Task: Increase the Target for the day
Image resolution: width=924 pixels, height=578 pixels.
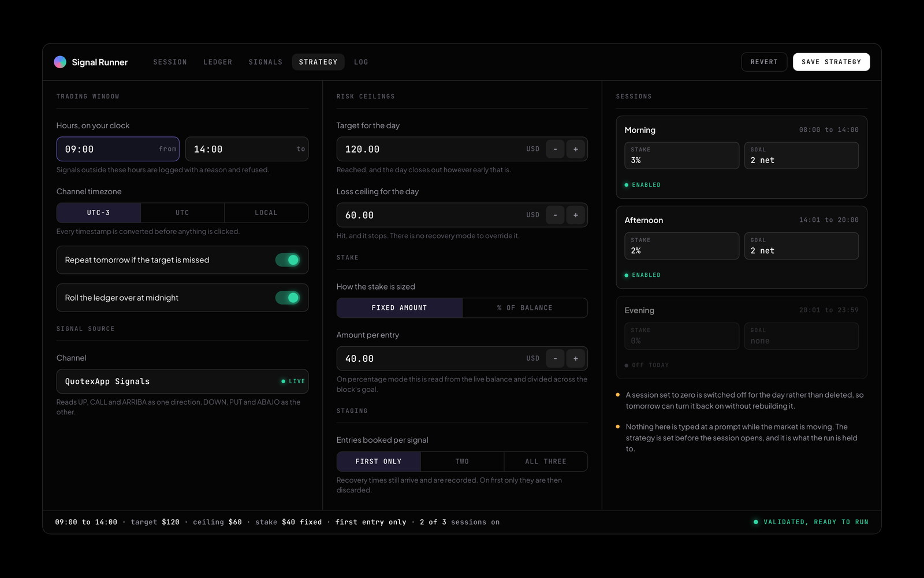Action: [576, 149]
